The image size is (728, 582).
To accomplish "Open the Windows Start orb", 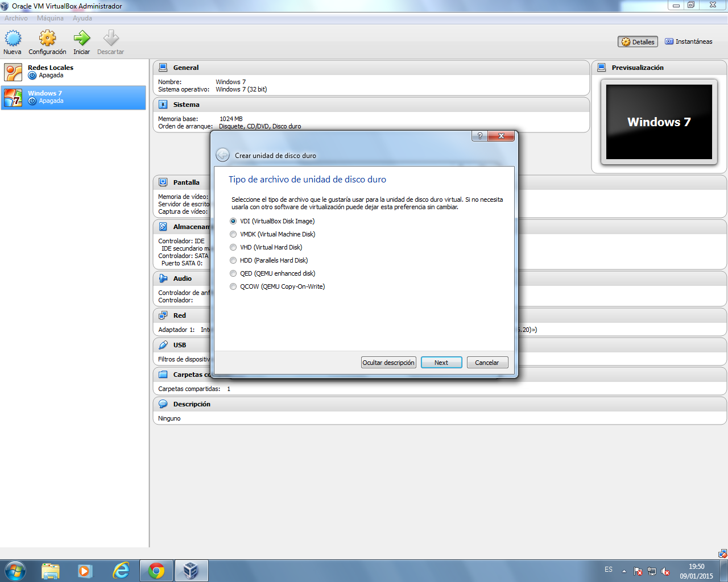I will (x=15, y=571).
